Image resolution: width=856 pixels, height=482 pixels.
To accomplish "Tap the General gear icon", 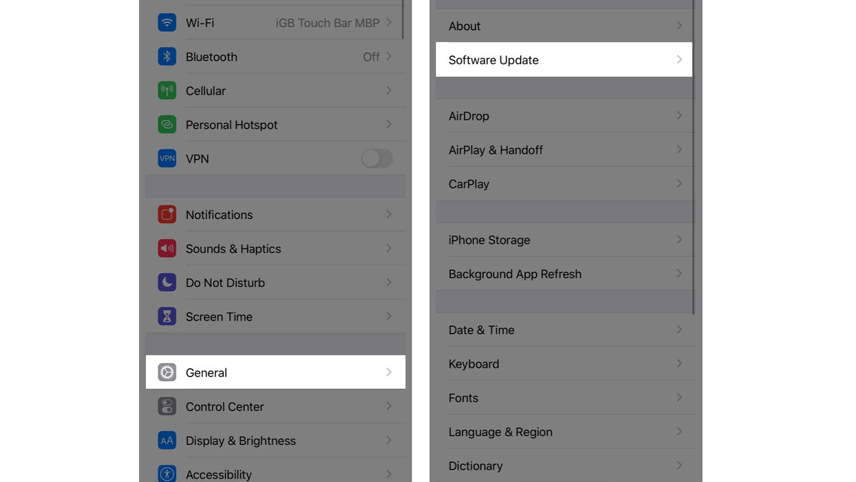I will (x=167, y=372).
